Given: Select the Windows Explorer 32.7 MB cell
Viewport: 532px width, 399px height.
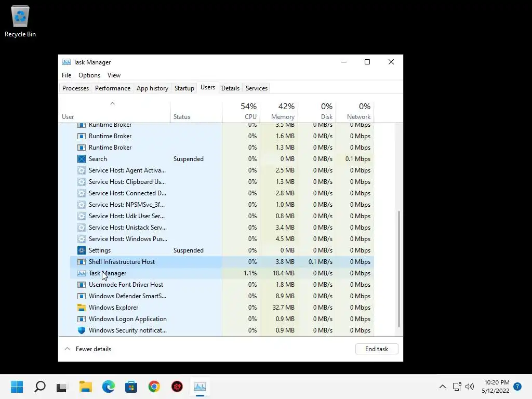Looking at the screenshot, I should coord(279,308).
